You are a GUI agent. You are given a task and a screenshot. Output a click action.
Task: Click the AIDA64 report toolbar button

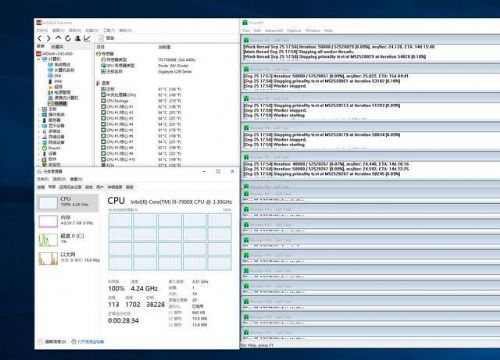coord(107,38)
